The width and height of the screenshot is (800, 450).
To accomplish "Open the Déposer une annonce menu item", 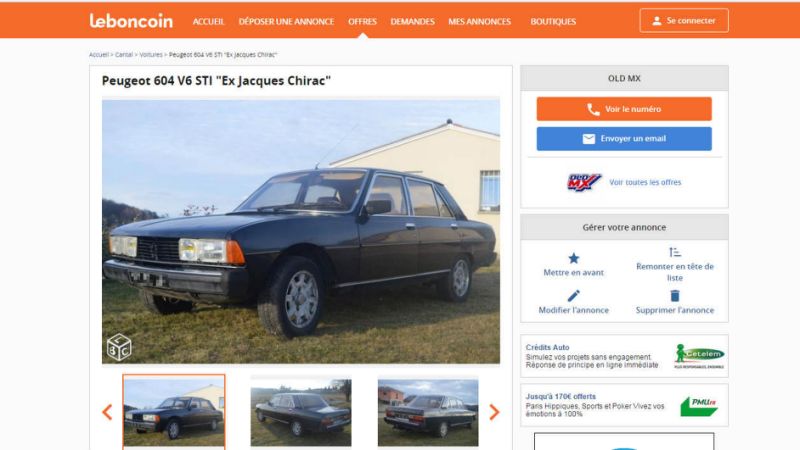I will click(286, 21).
